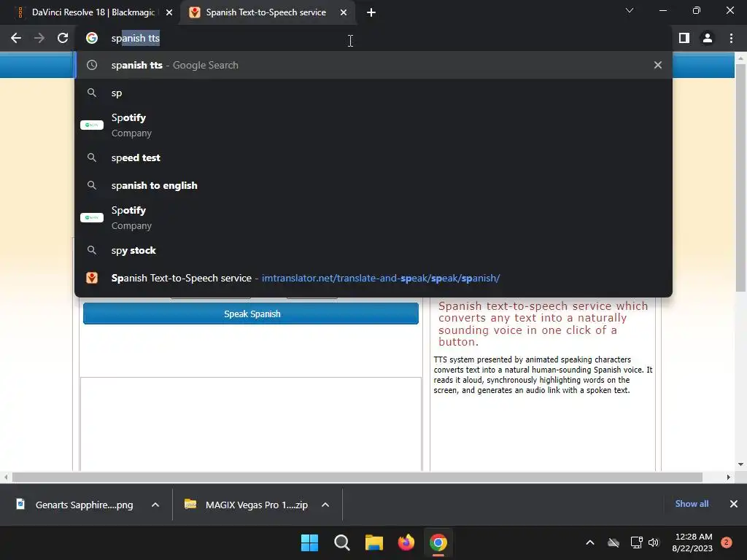This screenshot has height=560, width=747.
Task: Click the vertical scrollbar thumb
Action: tap(740, 177)
